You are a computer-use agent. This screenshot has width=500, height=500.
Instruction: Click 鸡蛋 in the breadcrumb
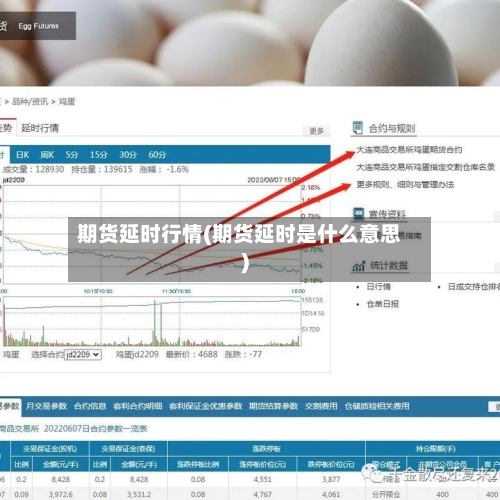tap(67, 101)
